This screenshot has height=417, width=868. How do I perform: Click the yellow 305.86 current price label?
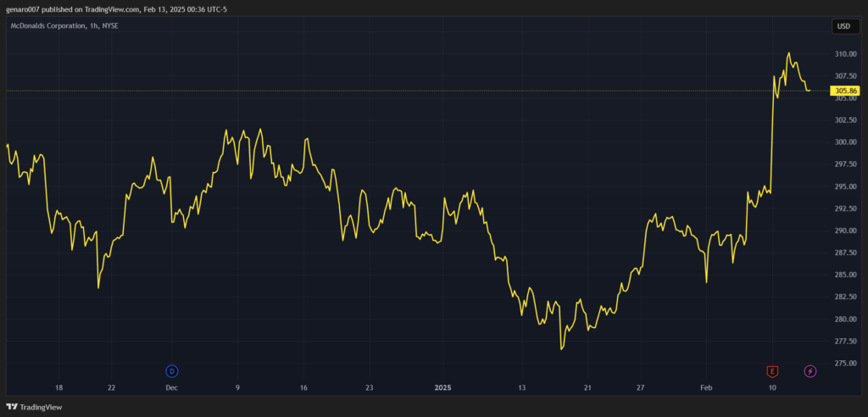click(846, 91)
